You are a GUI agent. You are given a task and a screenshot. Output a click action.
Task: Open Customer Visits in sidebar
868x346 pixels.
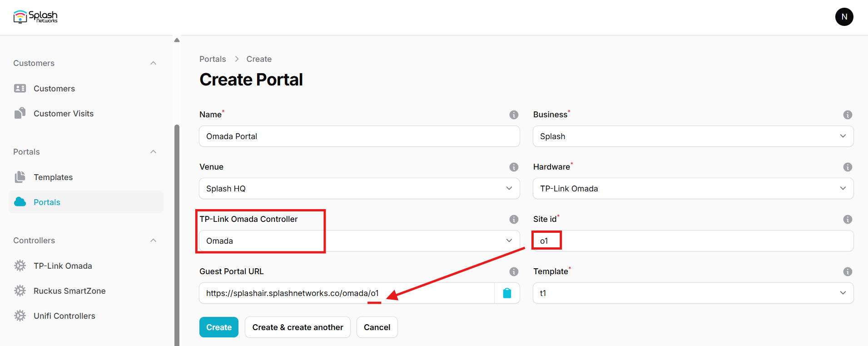point(86,113)
